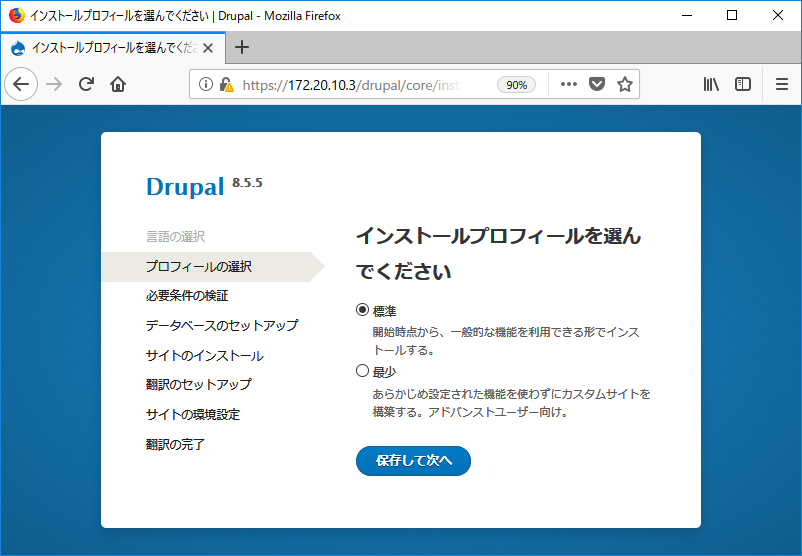
Task: Show site information icon in address bar
Action: point(206,84)
